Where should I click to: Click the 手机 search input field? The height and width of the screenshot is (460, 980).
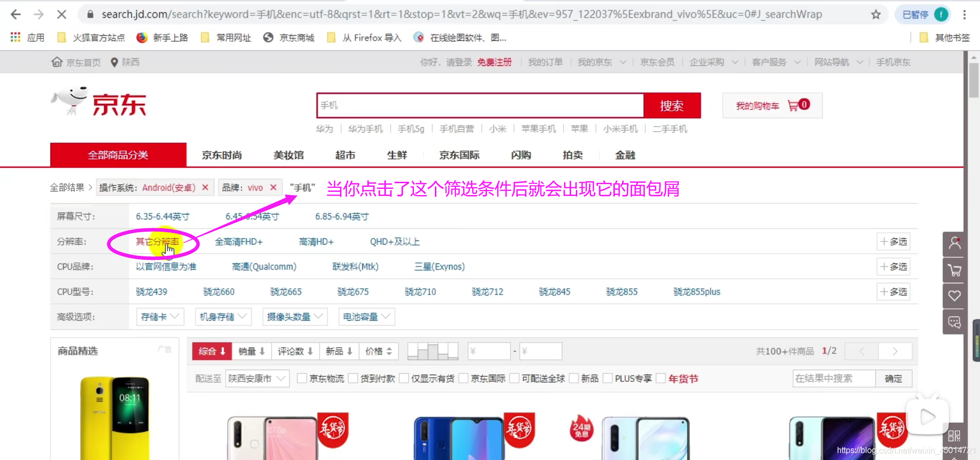click(480, 106)
